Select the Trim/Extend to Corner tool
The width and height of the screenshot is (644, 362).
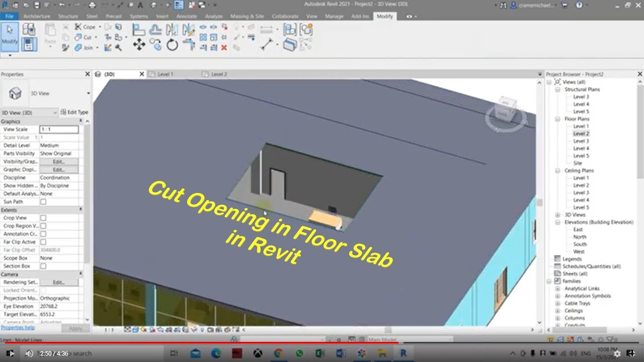click(189, 45)
